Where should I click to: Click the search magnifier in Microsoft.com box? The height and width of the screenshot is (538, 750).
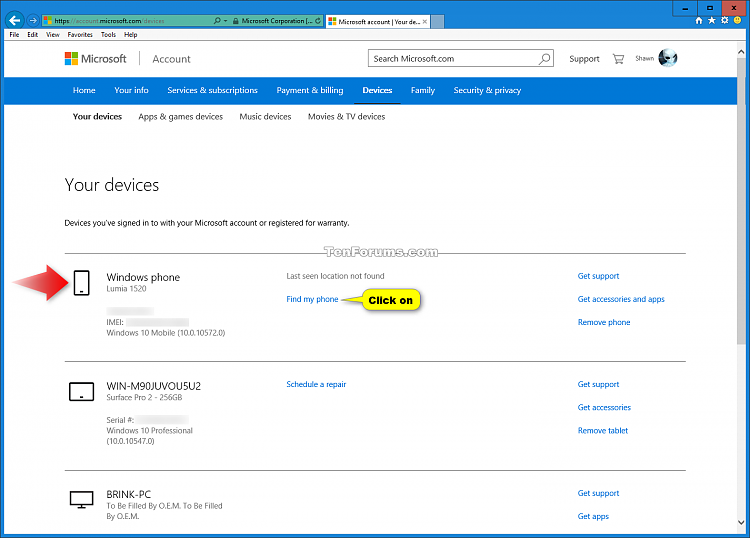544,59
